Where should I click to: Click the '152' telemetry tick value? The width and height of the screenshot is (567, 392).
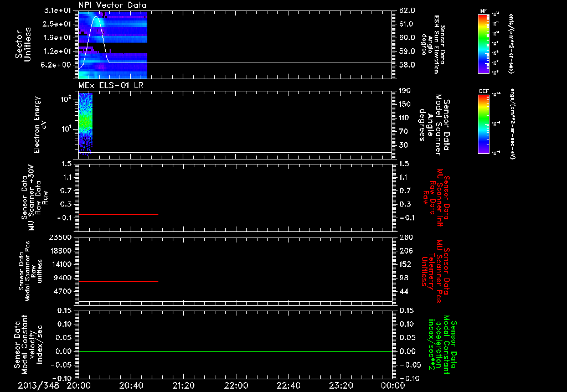[x=405, y=264]
